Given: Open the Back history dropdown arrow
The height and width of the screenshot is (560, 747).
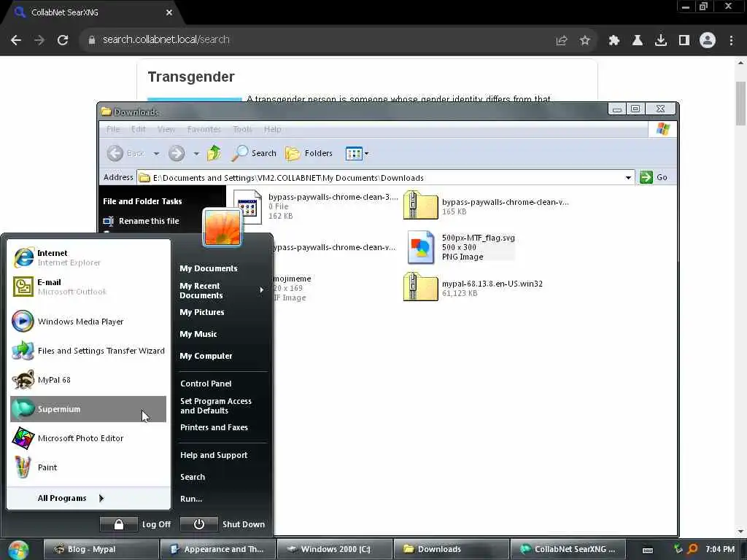Looking at the screenshot, I should pos(156,153).
